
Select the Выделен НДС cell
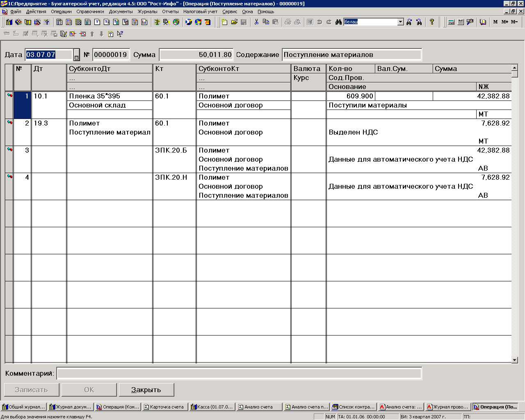coord(419,132)
